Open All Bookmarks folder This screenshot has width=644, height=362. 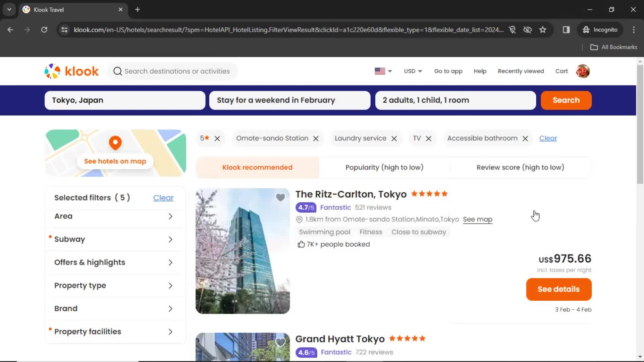614,47
